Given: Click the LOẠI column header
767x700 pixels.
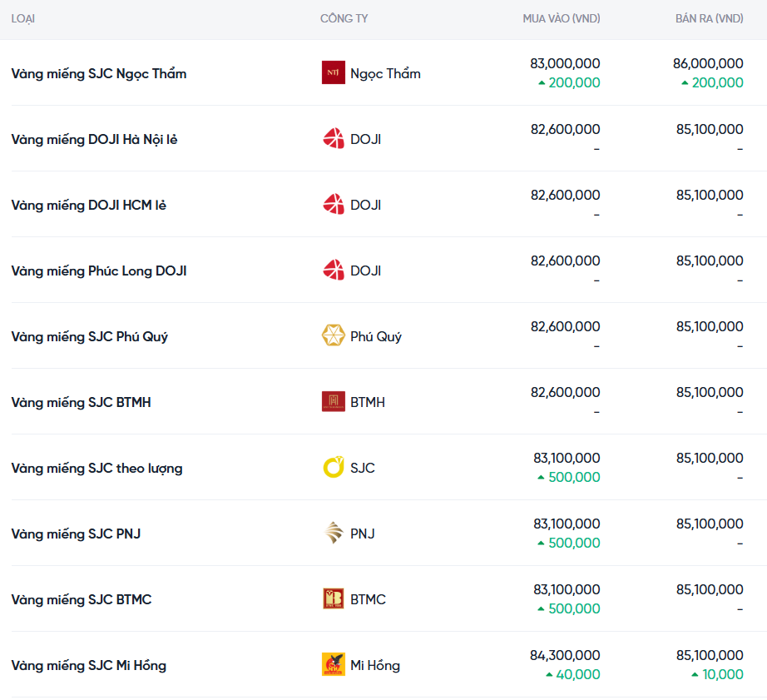Looking at the screenshot, I should (x=23, y=18).
